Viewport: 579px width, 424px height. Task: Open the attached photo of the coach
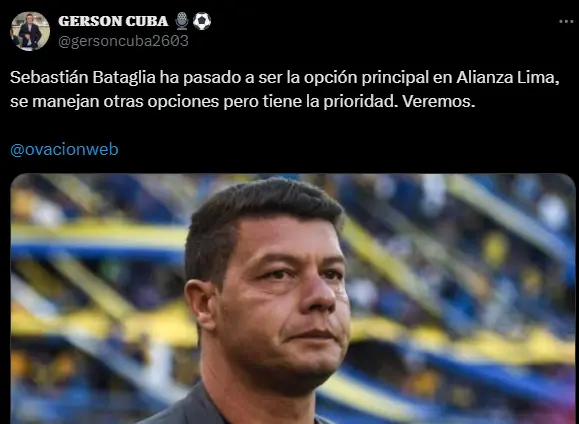click(x=293, y=299)
